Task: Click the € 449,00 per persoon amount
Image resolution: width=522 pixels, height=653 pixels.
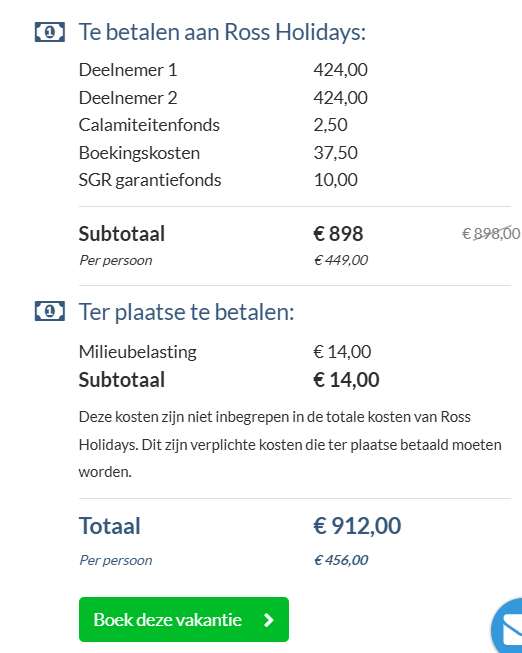Action: [x=341, y=260]
